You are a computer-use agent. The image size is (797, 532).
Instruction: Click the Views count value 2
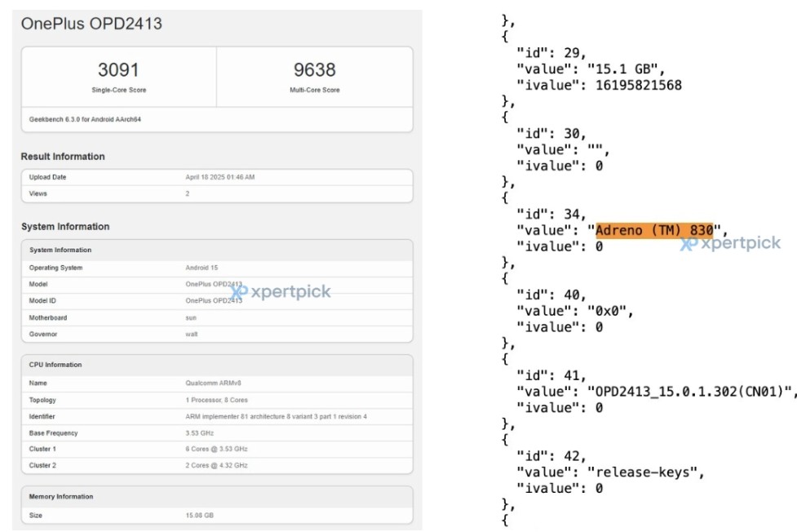(188, 193)
